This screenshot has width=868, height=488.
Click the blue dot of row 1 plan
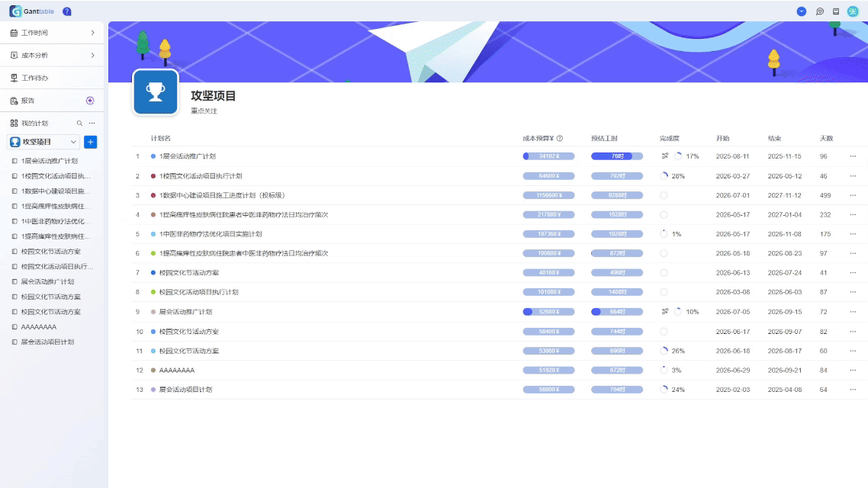coord(153,156)
